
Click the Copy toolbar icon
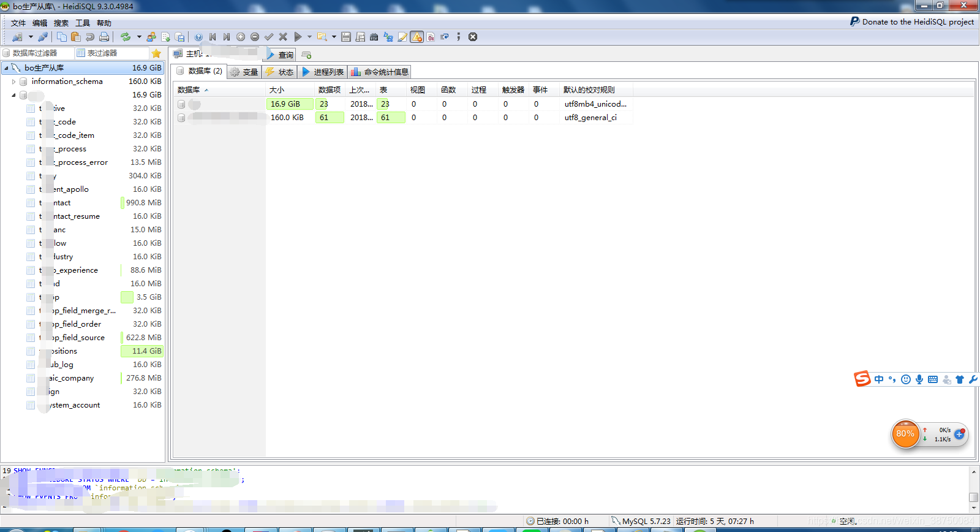62,37
